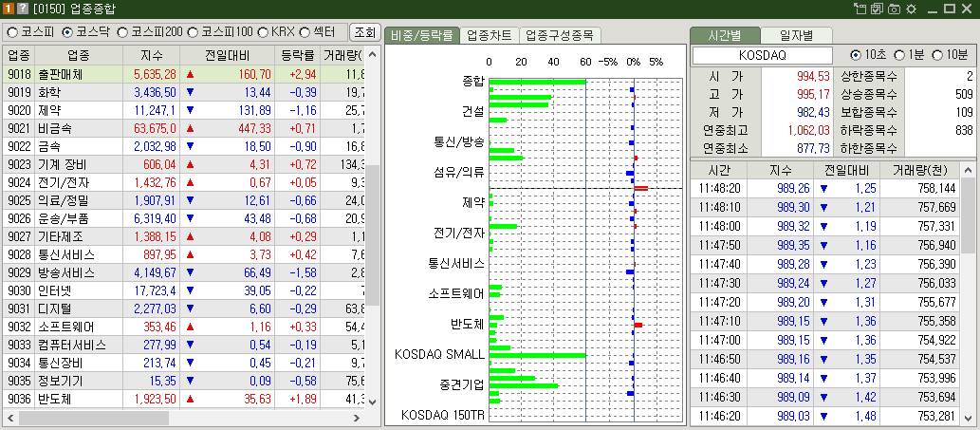
Task: Click the 11:48:20 time row
Action: (825, 189)
